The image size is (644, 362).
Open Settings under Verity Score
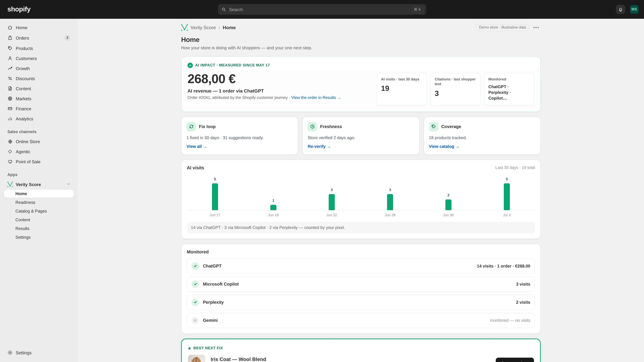point(23,237)
